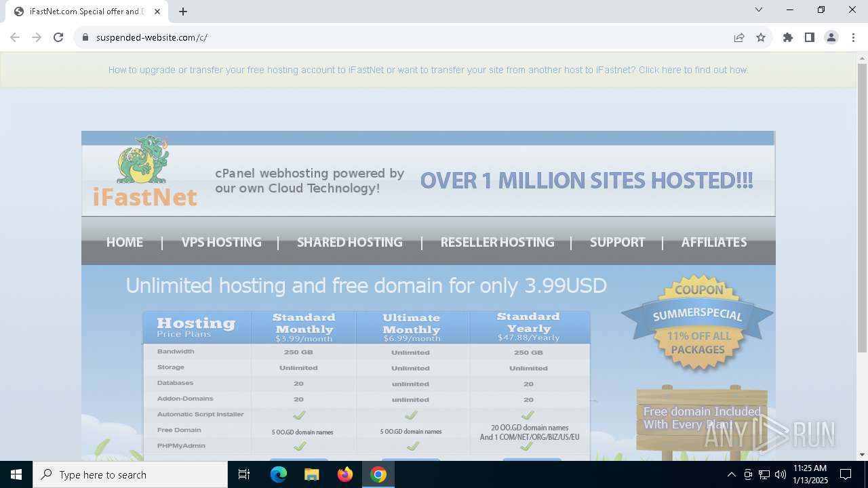Click the Free domain Included sign
This screenshot has width=868, height=488.
(702, 418)
